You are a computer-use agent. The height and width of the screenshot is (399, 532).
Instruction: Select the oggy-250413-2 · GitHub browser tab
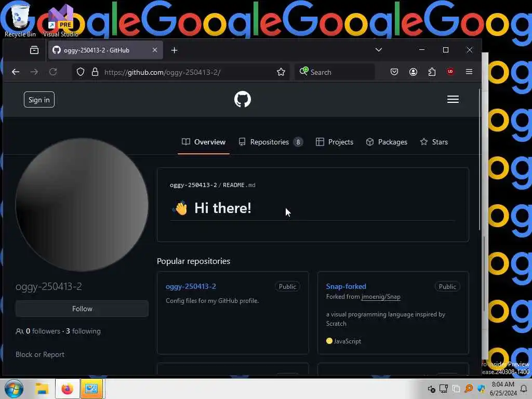[105, 50]
